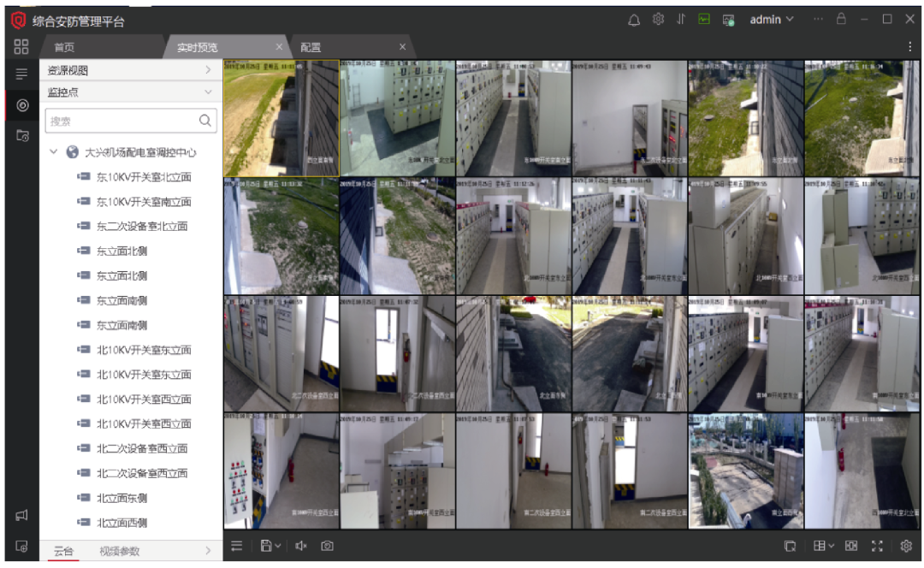Mute audio with the speaker icon

point(300,547)
